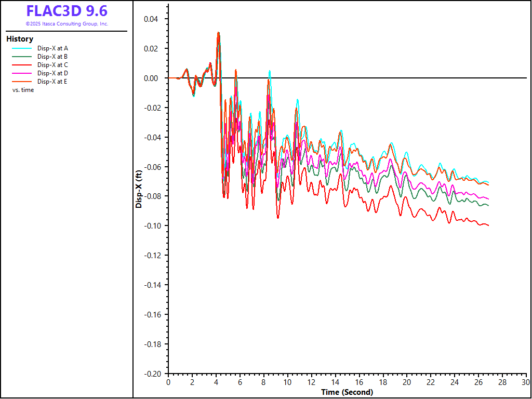Select the 'Disp-X at D' legend label
The image size is (532, 399).
52,73
